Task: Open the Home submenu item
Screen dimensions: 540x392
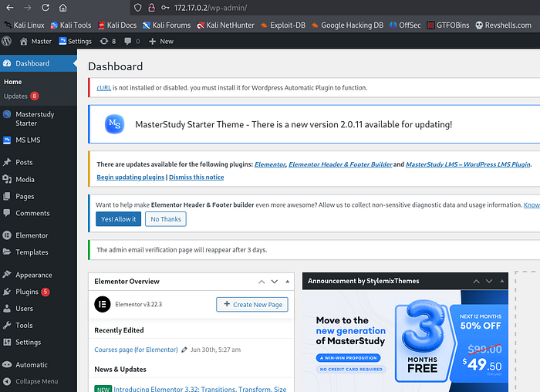Action: tap(13, 82)
